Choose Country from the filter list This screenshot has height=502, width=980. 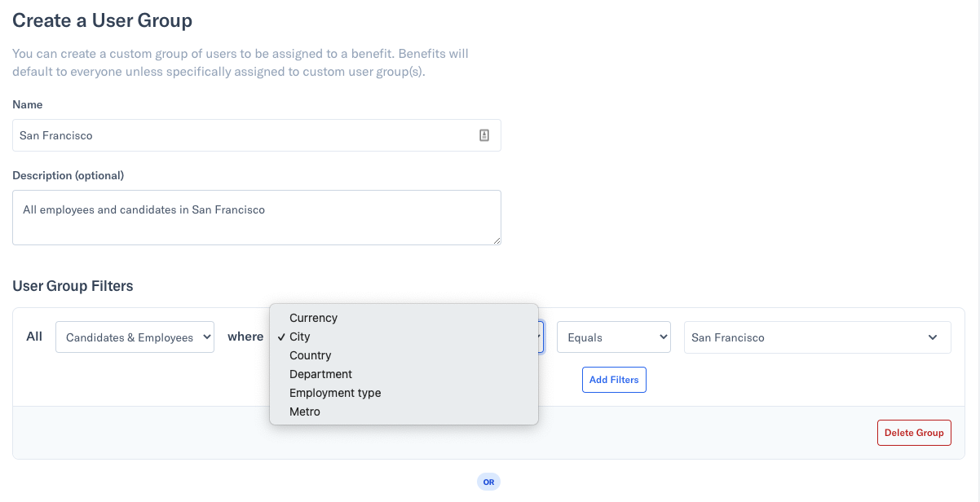coord(404,355)
